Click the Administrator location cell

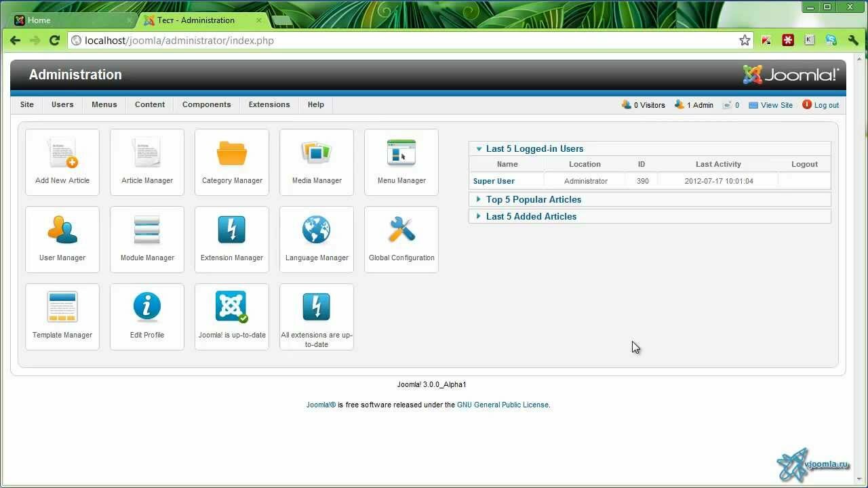[586, 181]
